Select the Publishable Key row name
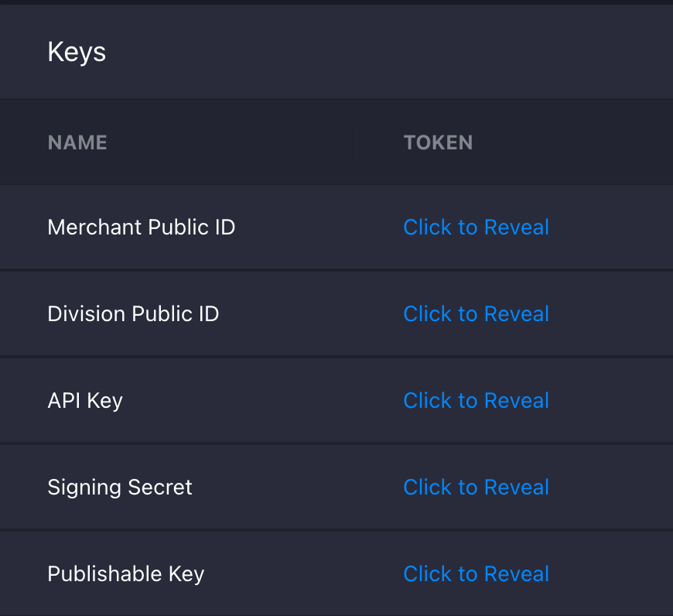Screen dimensions: 673x616 tap(125, 573)
